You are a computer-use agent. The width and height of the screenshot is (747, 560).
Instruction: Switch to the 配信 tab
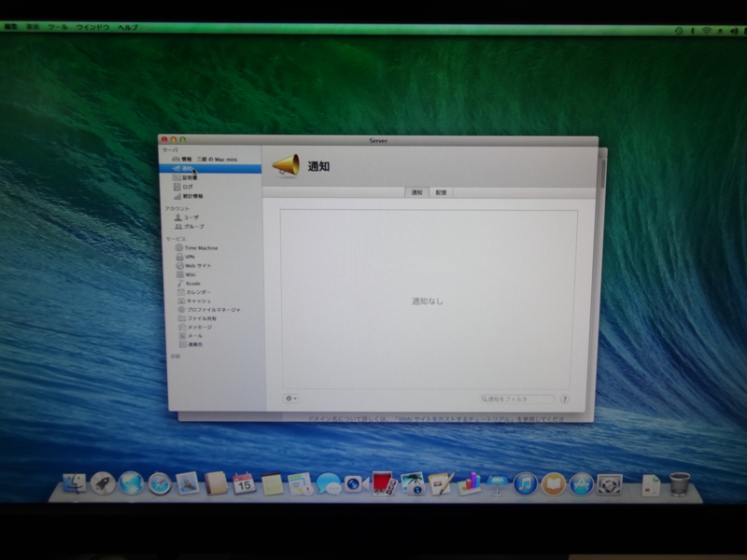point(441,192)
